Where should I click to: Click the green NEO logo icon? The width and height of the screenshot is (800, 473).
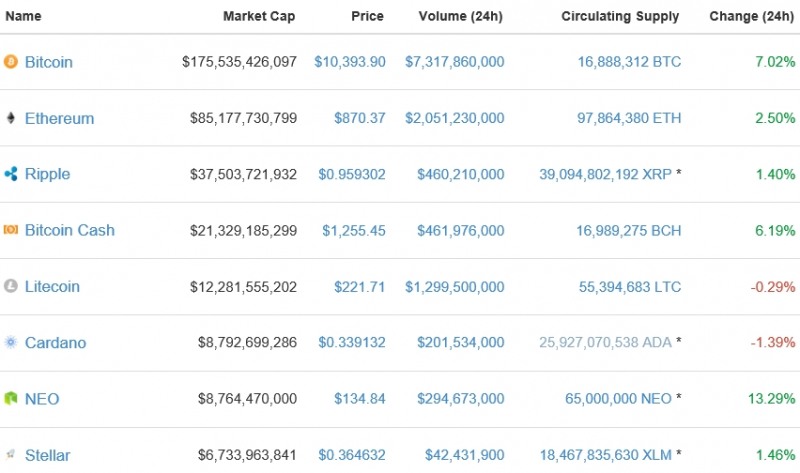click(x=11, y=399)
